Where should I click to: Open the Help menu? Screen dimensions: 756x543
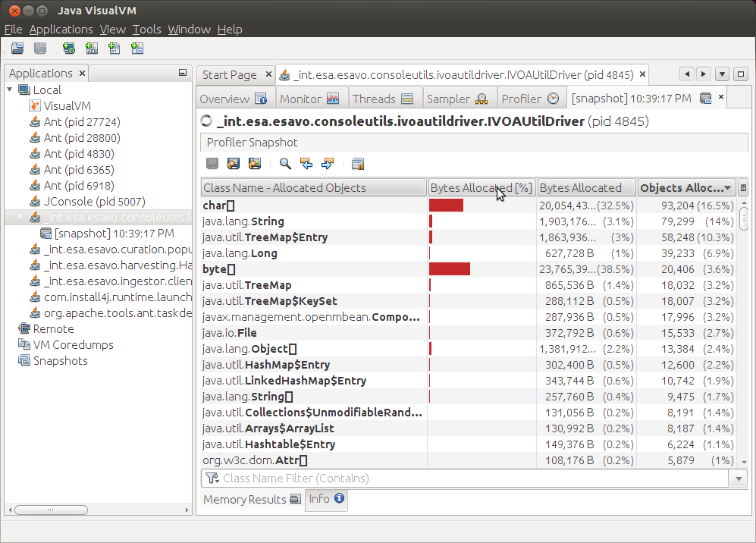(230, 30)
